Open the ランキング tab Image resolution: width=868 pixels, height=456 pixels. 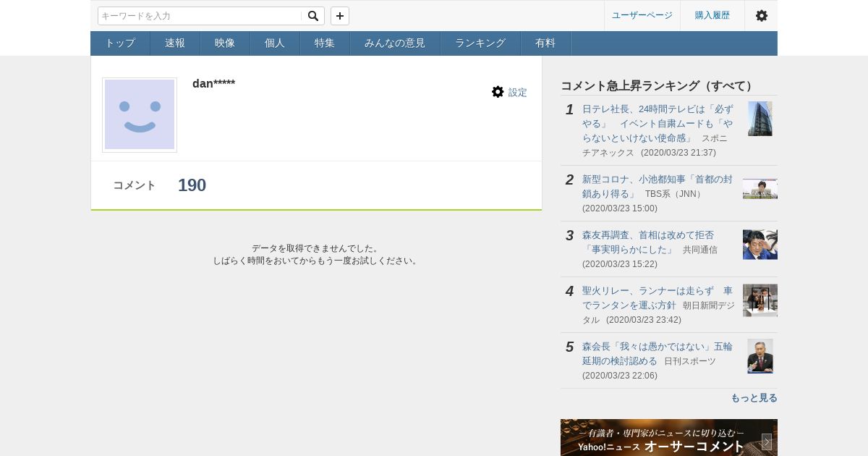point(480,43)
